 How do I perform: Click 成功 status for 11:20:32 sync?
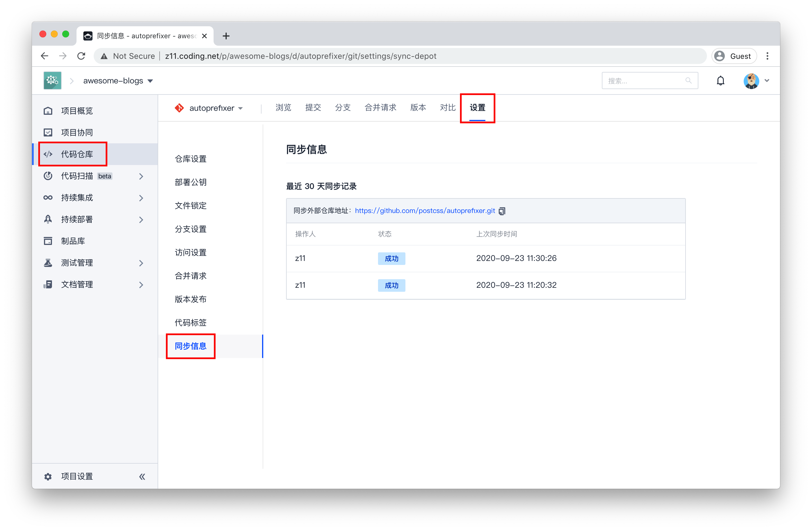coord(391,285)
